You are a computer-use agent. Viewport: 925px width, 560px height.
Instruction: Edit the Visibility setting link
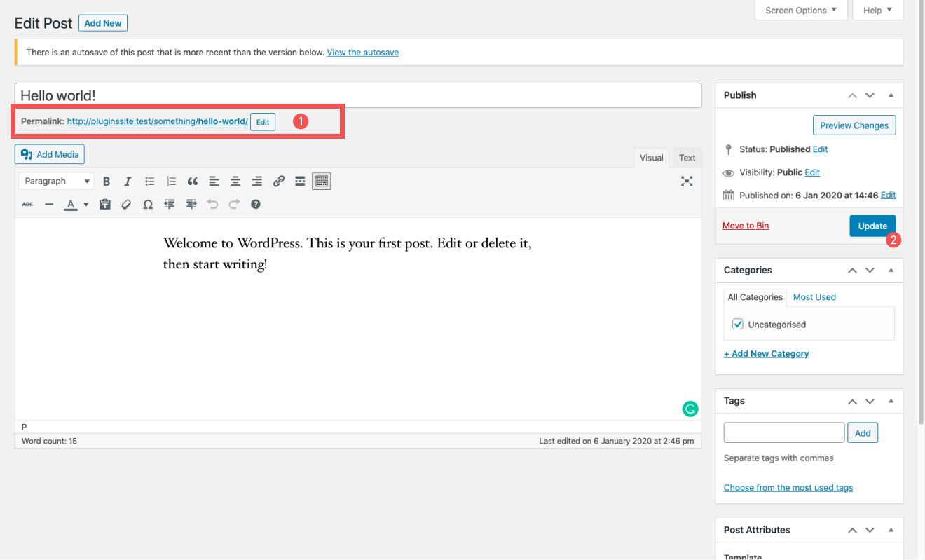[812, 172]
